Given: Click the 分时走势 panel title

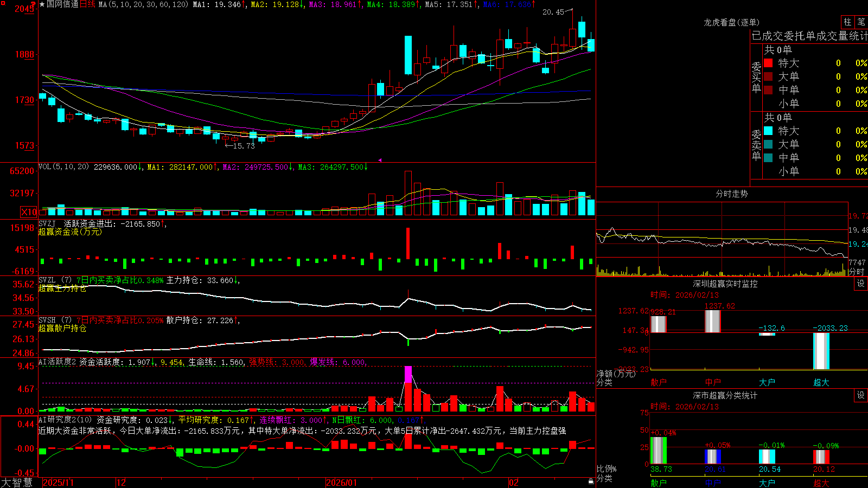Looking at the screenshot, I should (x=731, y=194).
